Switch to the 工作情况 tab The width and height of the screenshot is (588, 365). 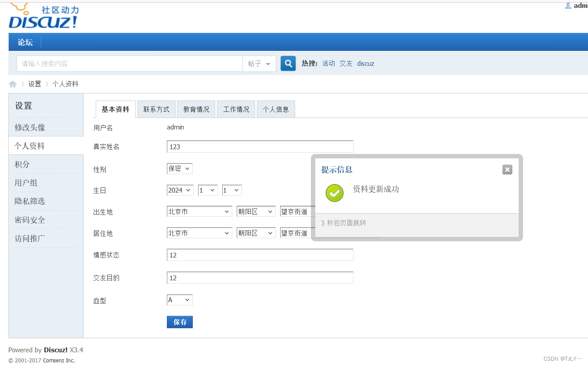point(236,109)
